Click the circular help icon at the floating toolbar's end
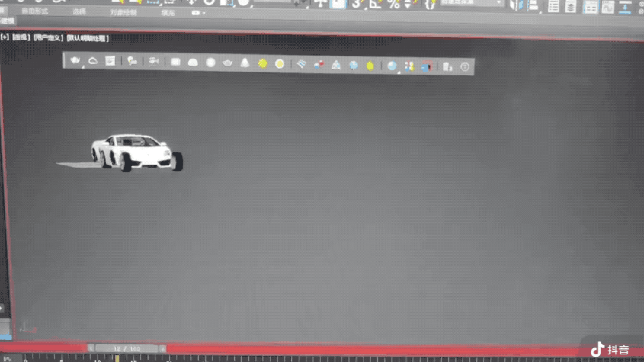This screenshot has height=362, width=644. click(465, 67)
